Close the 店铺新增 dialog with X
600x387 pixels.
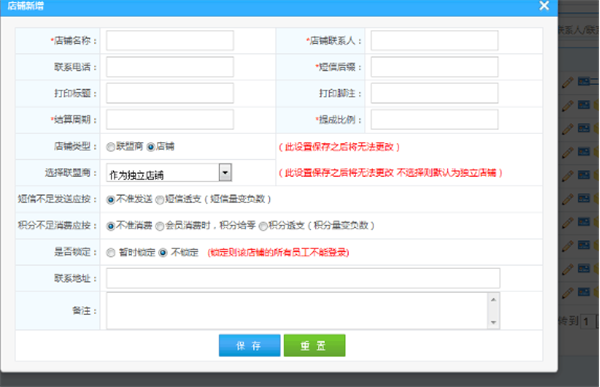click(x=544, y=6)
